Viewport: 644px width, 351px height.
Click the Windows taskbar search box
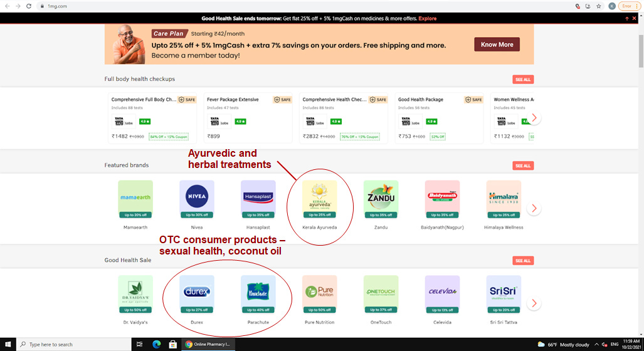click(x=74, y=345)
